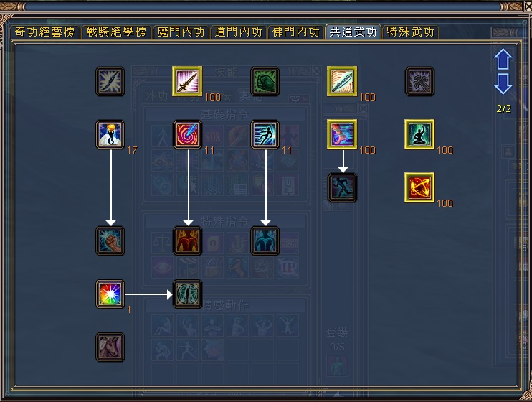Click the red body meridian skill icon
The height and width of the screenshot is (402, 532).
[x=188, y=240]
